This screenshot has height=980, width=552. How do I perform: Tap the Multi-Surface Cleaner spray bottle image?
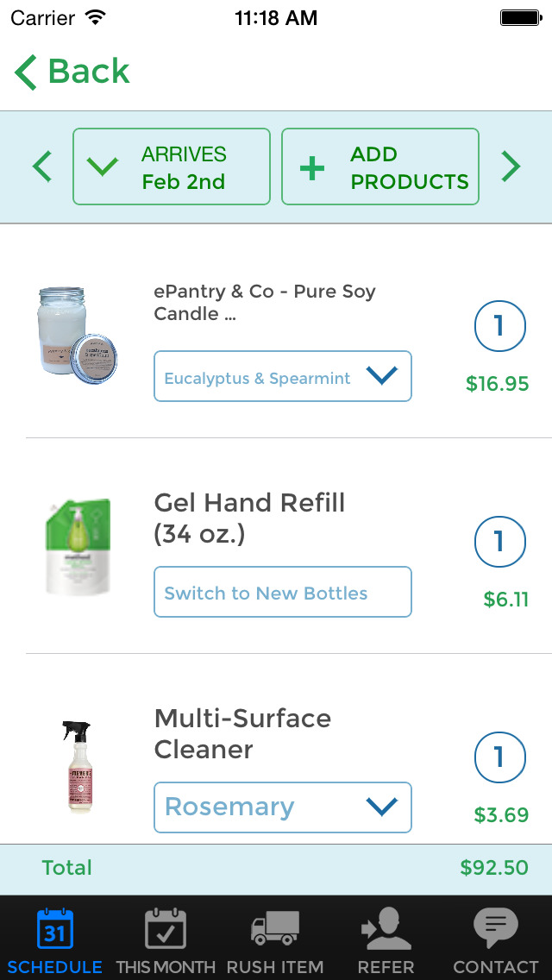78,766
